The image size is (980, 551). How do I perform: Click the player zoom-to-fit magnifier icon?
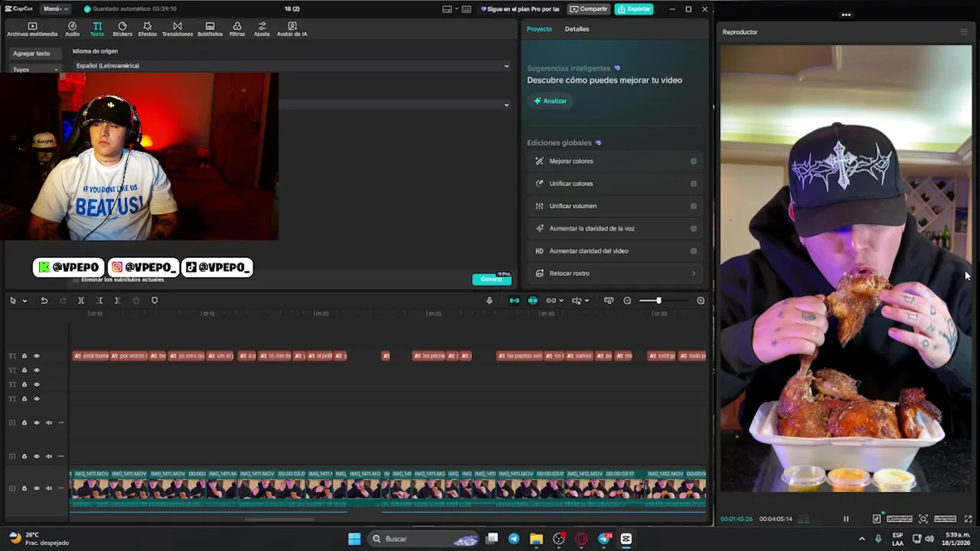coord(923,519)
